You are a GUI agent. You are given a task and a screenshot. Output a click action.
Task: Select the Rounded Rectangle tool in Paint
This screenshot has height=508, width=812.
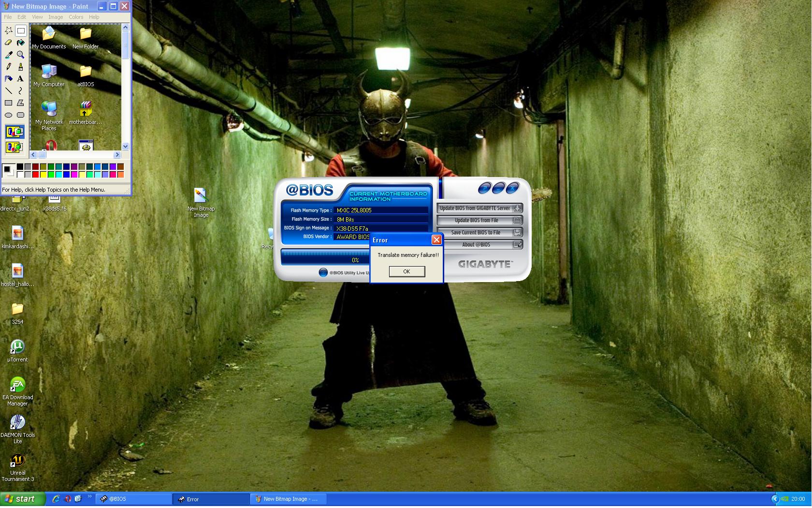(x=21, y=115)
